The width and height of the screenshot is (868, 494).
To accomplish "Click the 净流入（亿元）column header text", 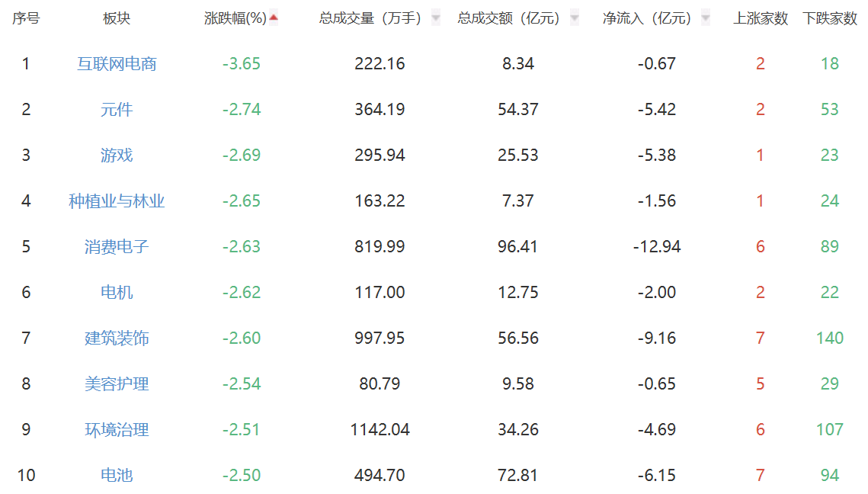I will (x=647, y=18).
